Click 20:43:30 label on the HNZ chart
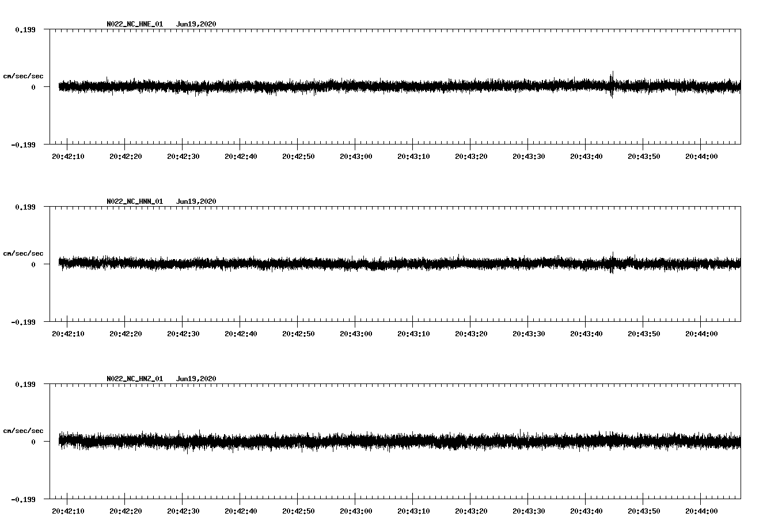This screenshot has width=782, height=532. [529, 511]
